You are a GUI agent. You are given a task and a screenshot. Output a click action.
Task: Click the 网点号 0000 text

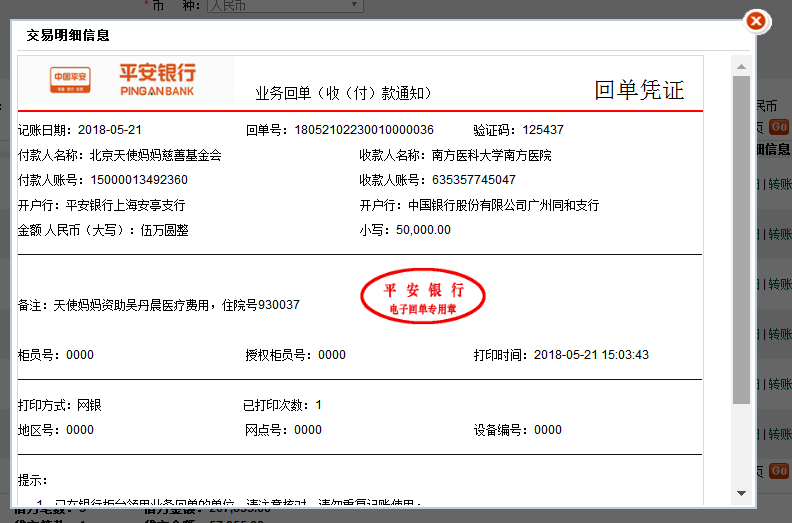(283, 430)
